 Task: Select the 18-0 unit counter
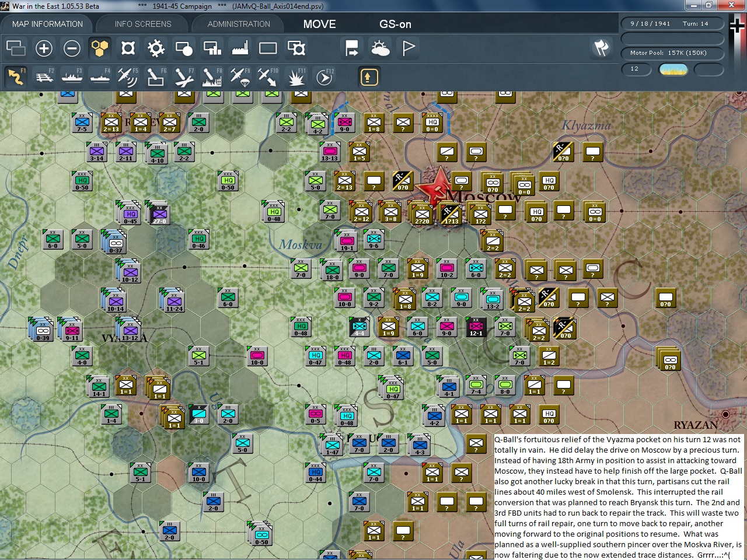[x=332, y=269]
